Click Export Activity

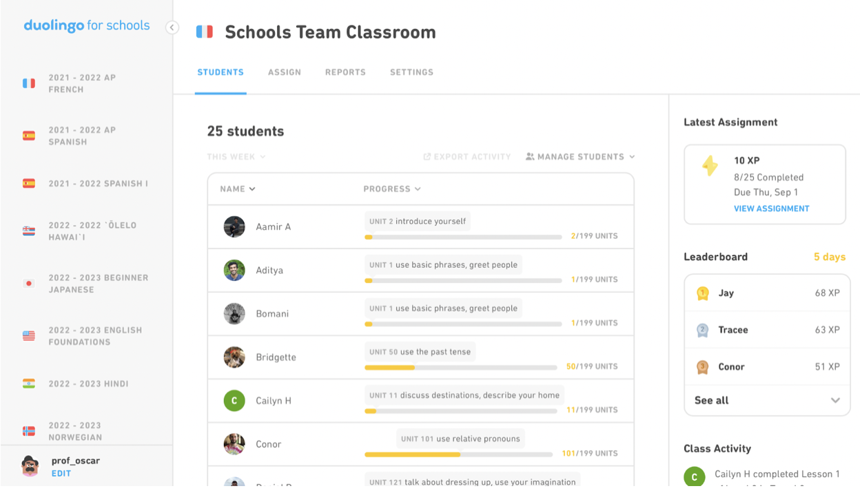pyautogui.click(x=467, y=157)
